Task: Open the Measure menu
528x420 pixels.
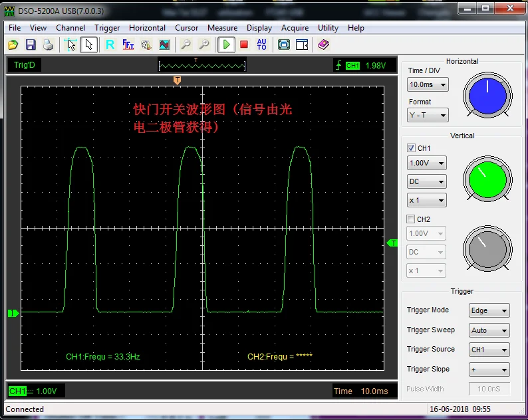Action: coord(222,28)
